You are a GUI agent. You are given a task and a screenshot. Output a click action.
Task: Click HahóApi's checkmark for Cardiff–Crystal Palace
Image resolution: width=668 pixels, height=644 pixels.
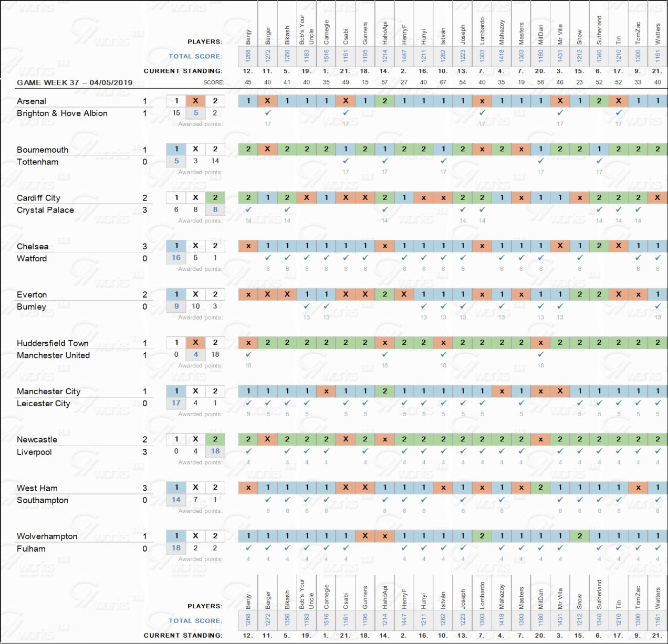click(x=385, y=209)
